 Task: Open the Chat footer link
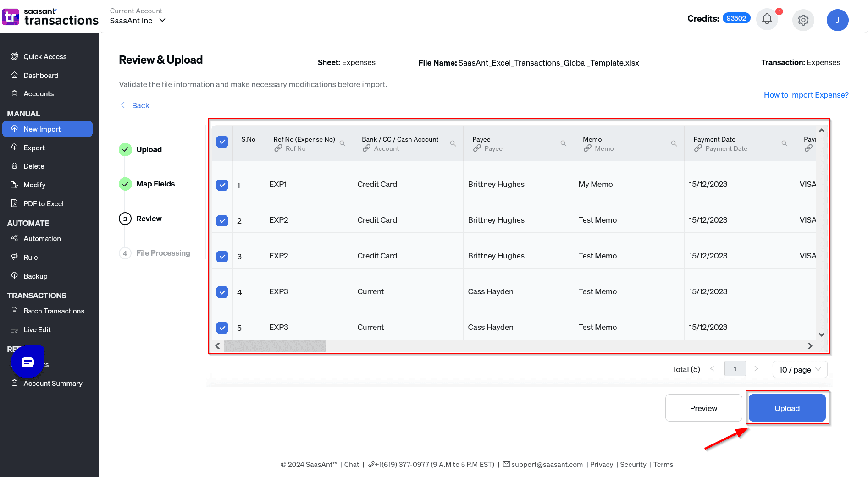(x=352, y=464)
